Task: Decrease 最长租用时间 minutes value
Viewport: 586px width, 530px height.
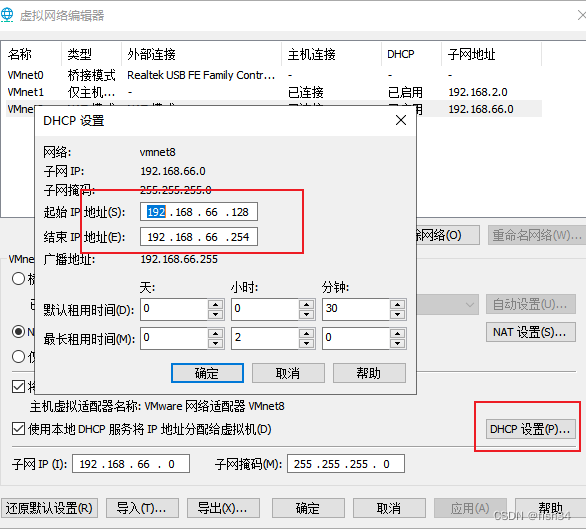Action: 398,343
